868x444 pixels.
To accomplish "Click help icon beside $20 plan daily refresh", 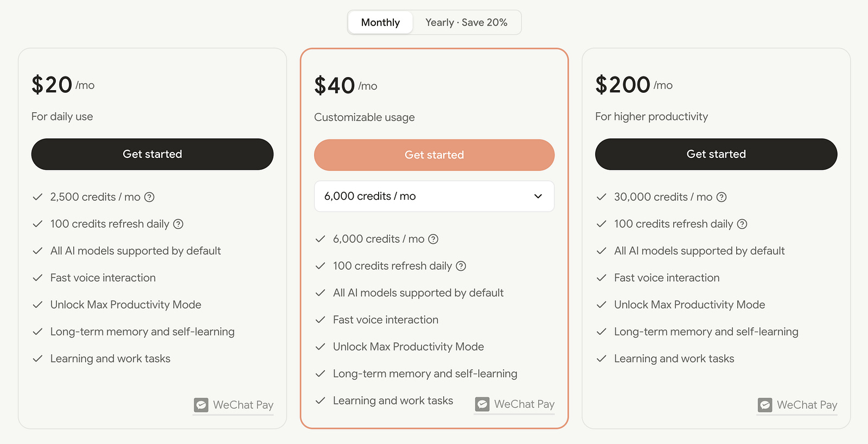I will (178, 224).
